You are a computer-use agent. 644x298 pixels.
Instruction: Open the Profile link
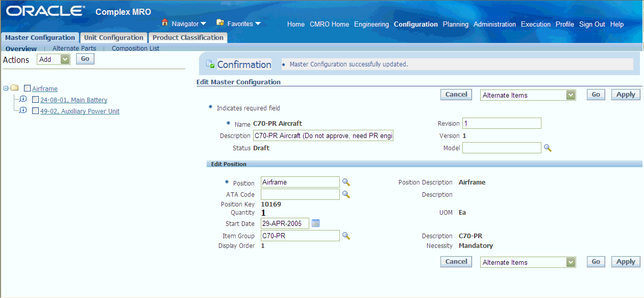565,24
